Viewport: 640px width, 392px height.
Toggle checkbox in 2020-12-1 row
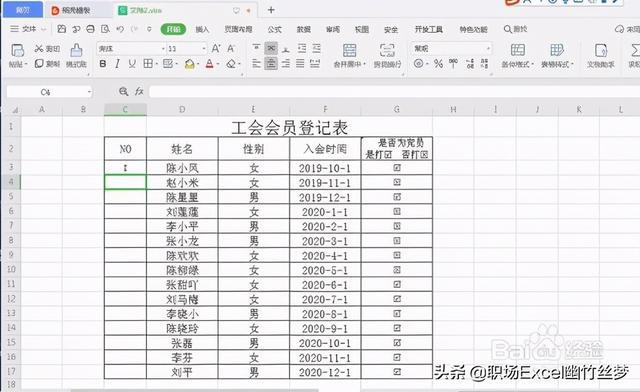(397, 372)
